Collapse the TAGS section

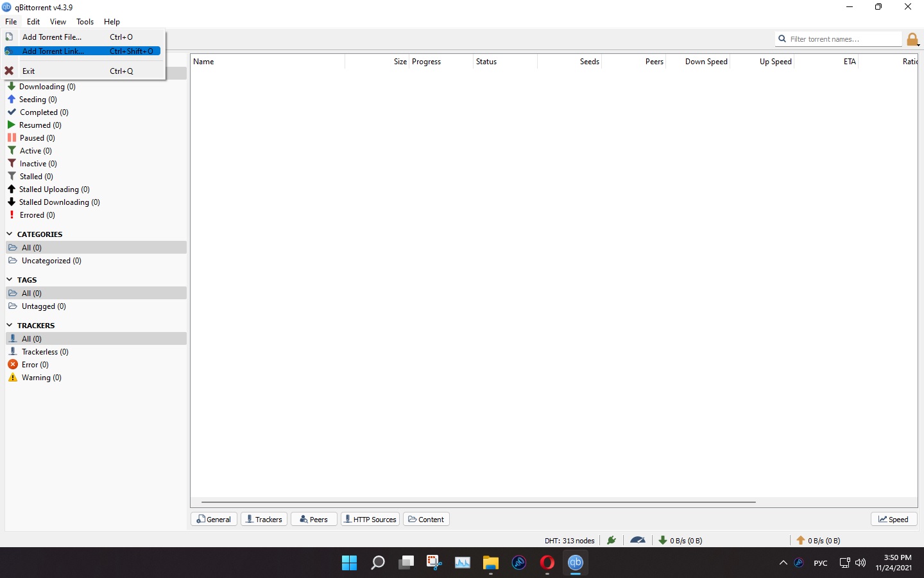click(x=10, y=279)
